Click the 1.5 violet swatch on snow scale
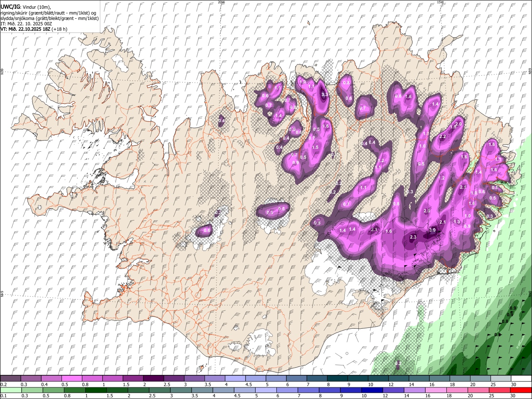This screenshot has width=532, height=399. [133, 378]
